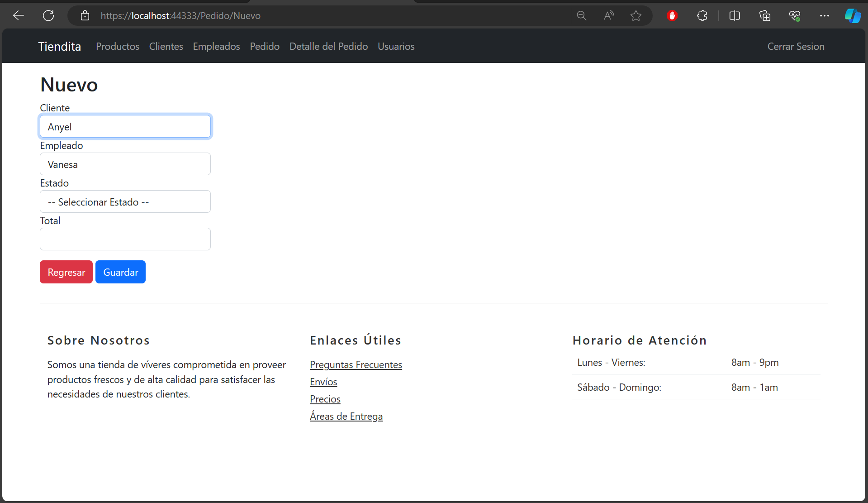The width and height of the screenshot is (868, 503).
Task: Click the Cliente field label
Action: (55, 108)
